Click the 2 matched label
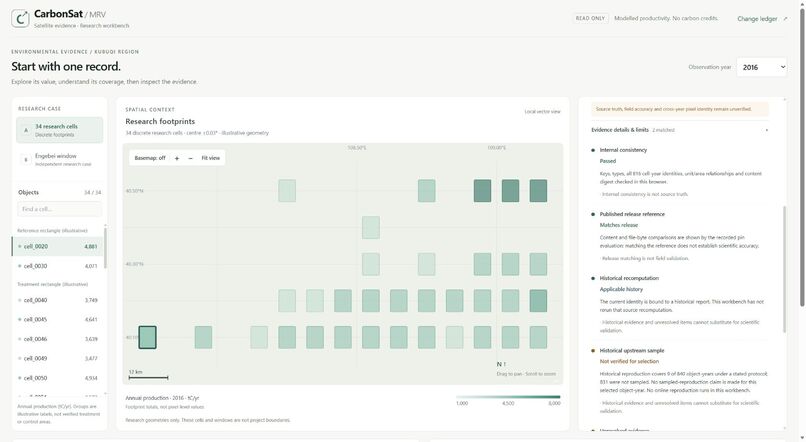Viewport: 806px width, 442px height. (663, 130)
